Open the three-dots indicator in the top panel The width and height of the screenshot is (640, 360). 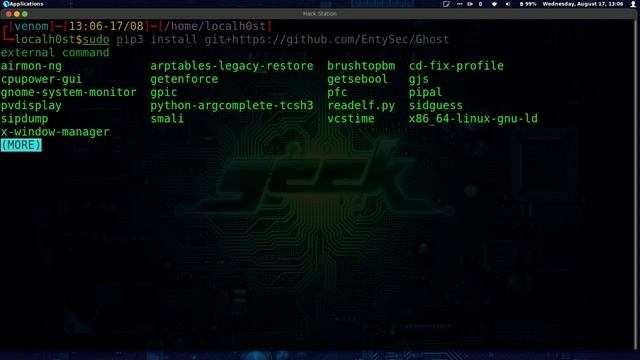click(x=460, y=4)
